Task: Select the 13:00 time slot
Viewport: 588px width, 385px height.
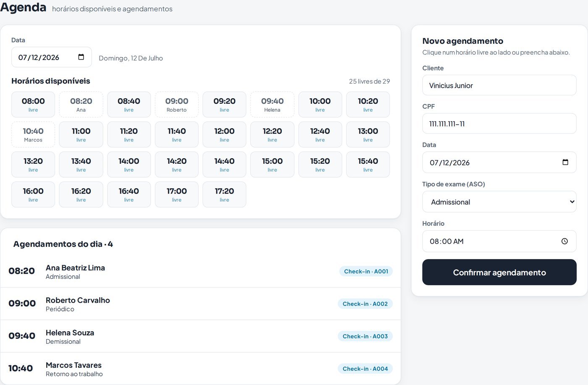Action: tap(368, 134)
